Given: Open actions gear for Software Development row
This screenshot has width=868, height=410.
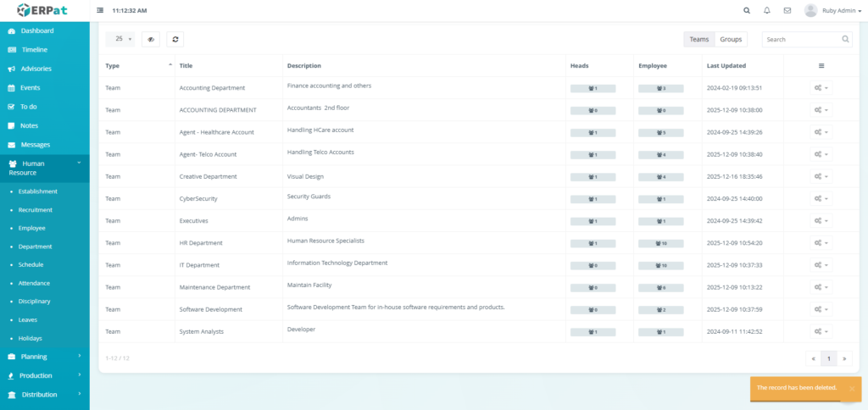Looking at the screenshot, I should point(821,309).
